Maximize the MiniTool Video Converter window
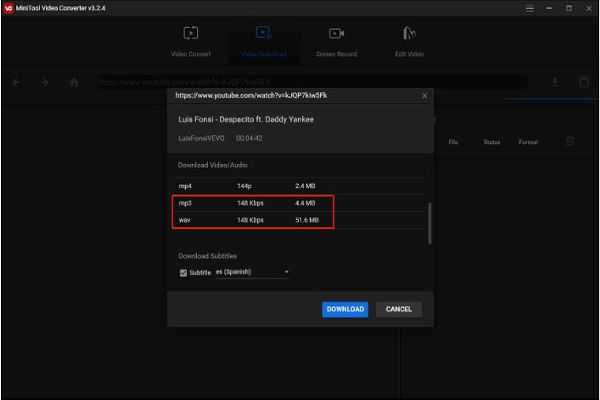This screenshot has height=400, width=600. click(569, 8)
